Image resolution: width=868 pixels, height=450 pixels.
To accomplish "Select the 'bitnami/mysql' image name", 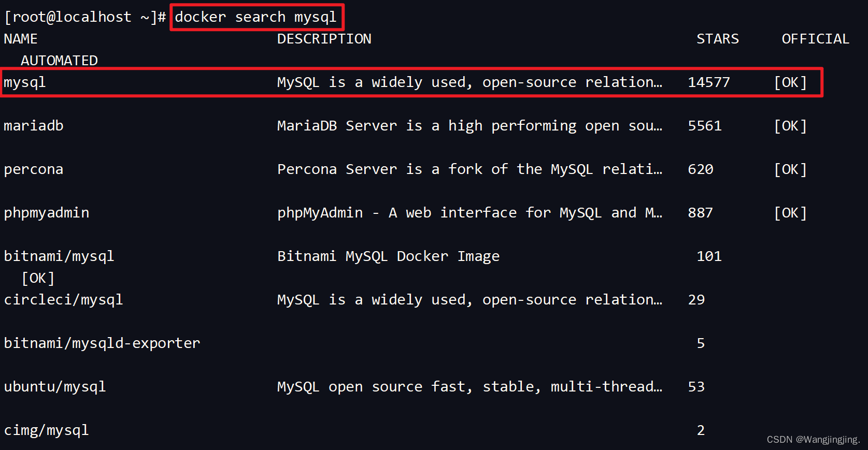I will pos(59,256).
